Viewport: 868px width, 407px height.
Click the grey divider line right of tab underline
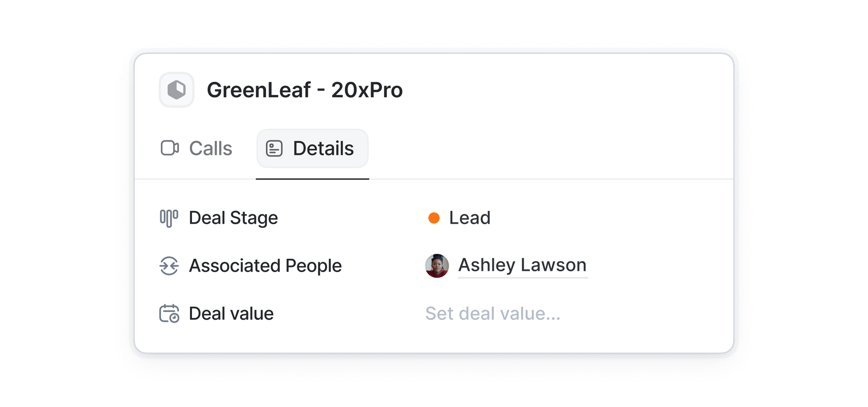[539, 179]
